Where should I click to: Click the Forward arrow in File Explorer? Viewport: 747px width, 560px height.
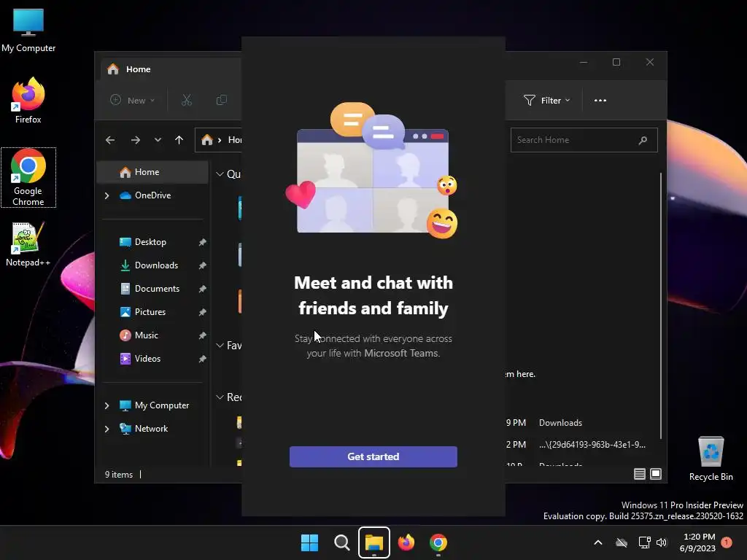[135, 140]
